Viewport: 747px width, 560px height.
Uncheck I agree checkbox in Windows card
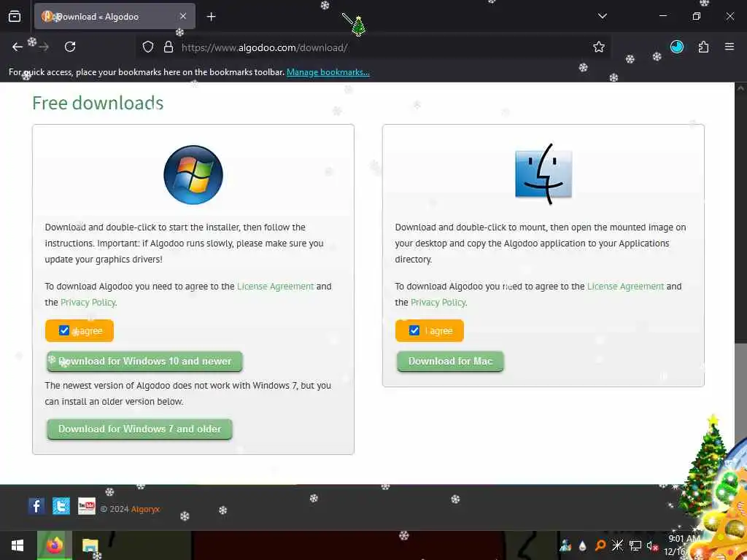(x=64, y=330)
